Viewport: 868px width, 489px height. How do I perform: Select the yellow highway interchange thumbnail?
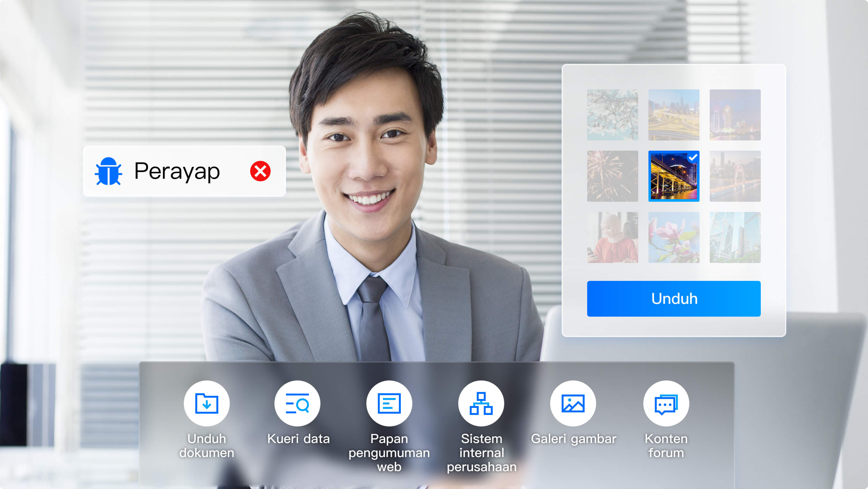[x=674, y=115]
